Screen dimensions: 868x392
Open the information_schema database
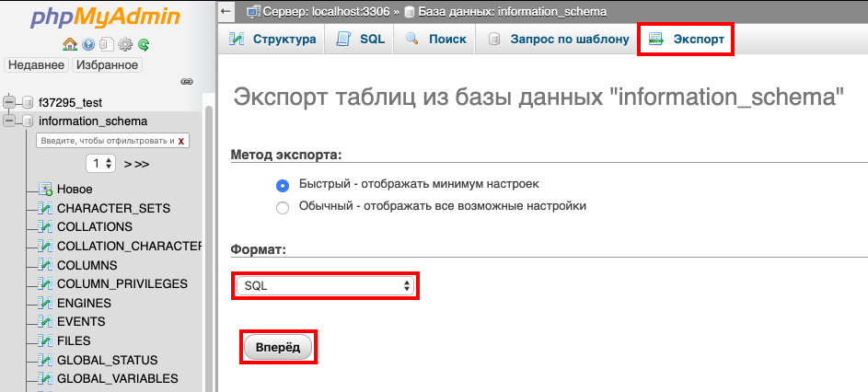[93, 121]
